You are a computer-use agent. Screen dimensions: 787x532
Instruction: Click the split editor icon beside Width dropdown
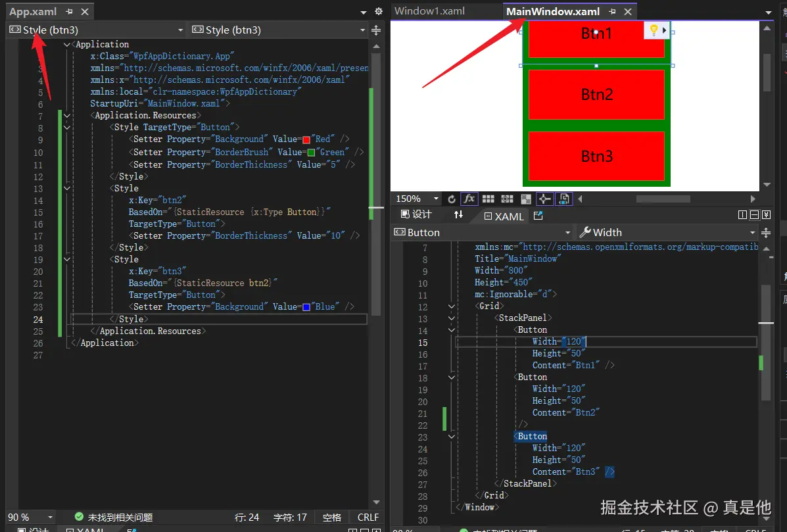click(x=766, y=233)
